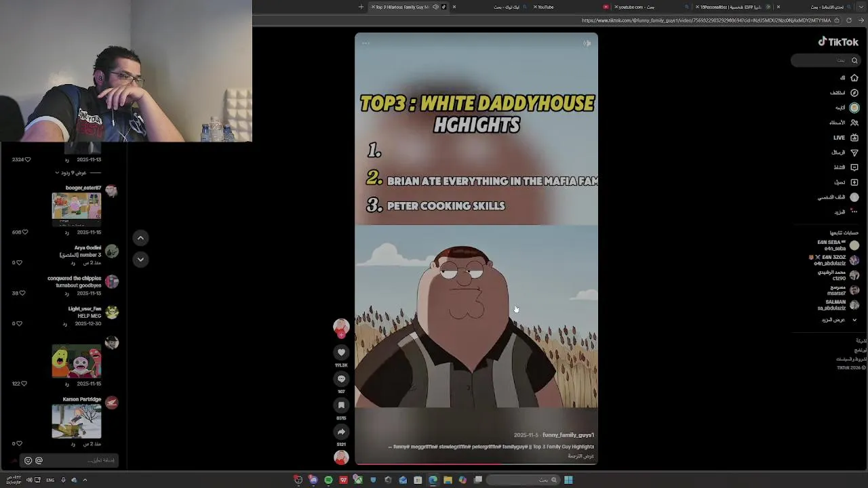868x488 pixels.
Task: Like Light_user_Fan's HELP MEG comment
Action: (x=19, y=323)
